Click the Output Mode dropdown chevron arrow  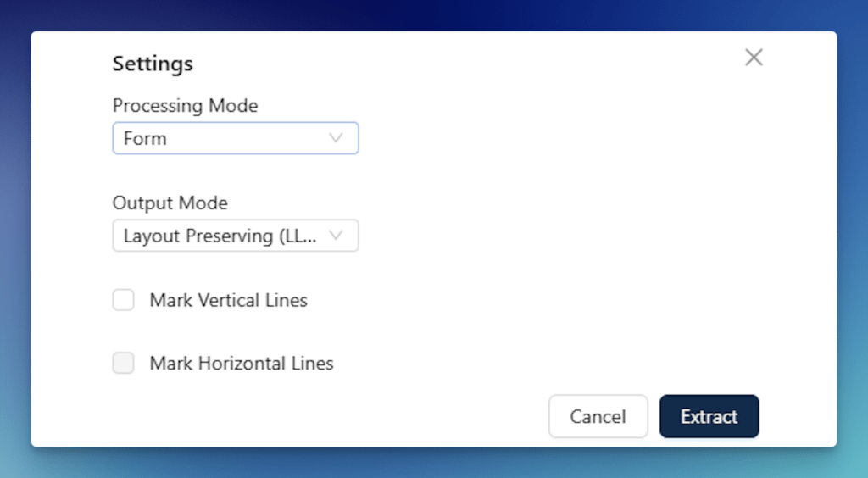[336, 236]
